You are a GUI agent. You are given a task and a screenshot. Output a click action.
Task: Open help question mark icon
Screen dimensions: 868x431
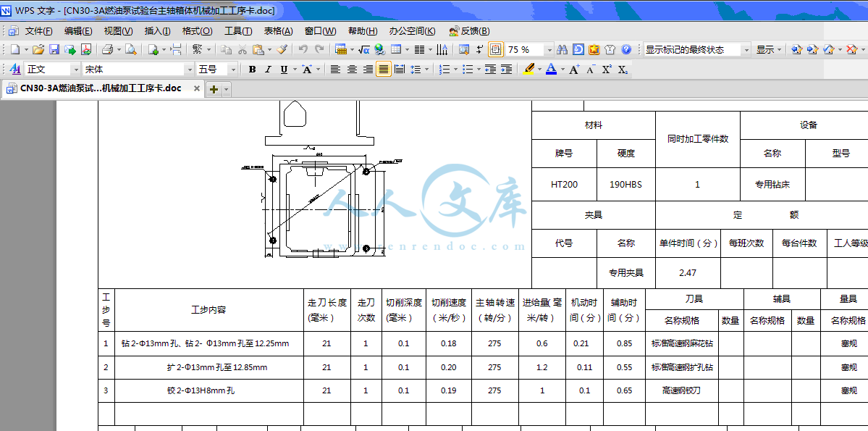[x=626, y=50]
